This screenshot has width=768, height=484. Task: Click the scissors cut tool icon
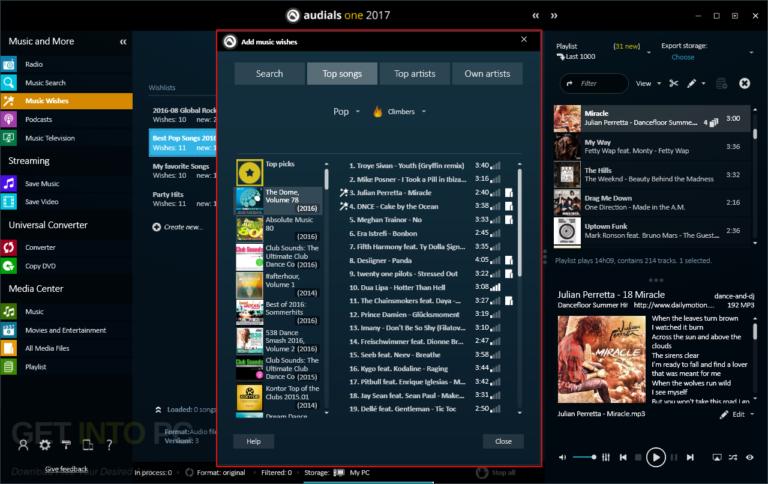pyautogui.click(x=671, y=83)
